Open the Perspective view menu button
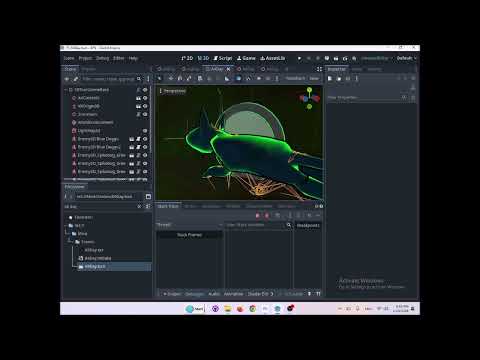Screen dimensions: 480x360 173,91
